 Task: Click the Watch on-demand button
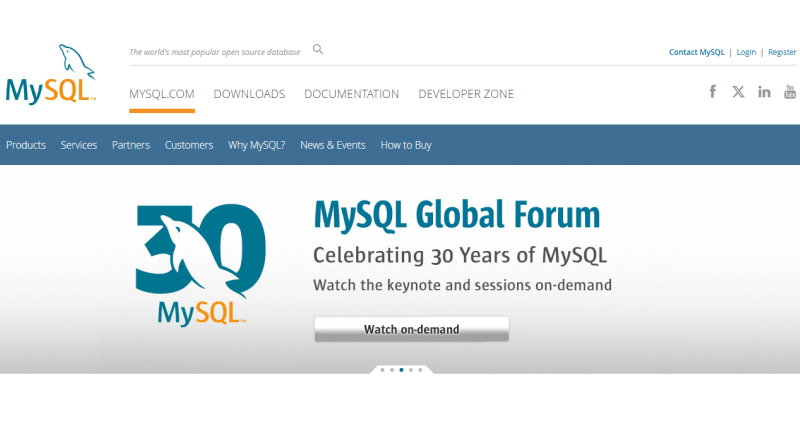click(x=412, y=329)
